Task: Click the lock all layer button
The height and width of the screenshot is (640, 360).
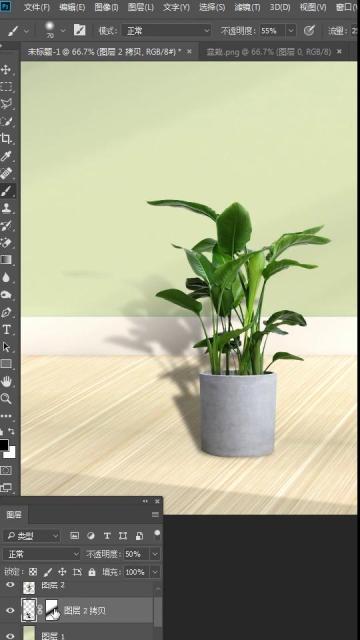Action: (x=92, y=572)
